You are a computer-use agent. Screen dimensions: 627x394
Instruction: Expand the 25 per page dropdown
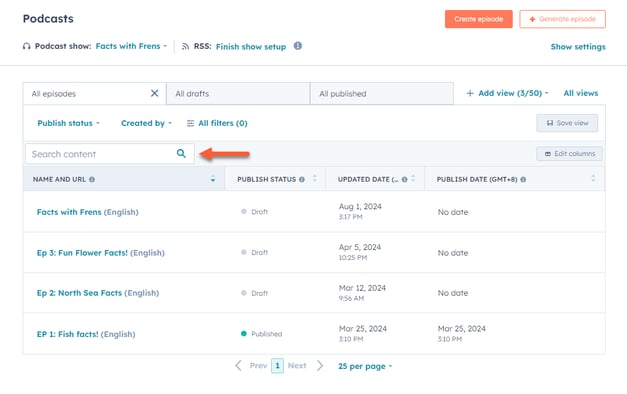(x=365, y=366)
